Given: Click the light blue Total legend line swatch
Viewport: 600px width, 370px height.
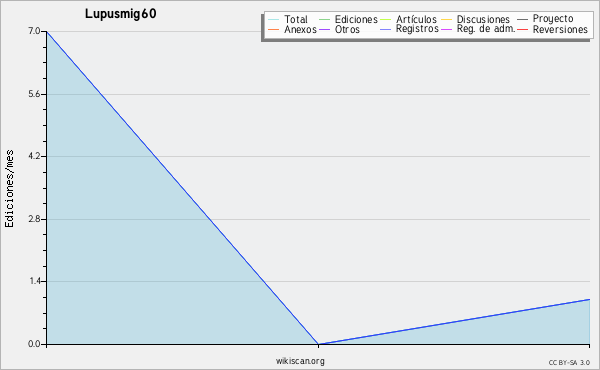Looking at the screenshot, I should (274, 19).
